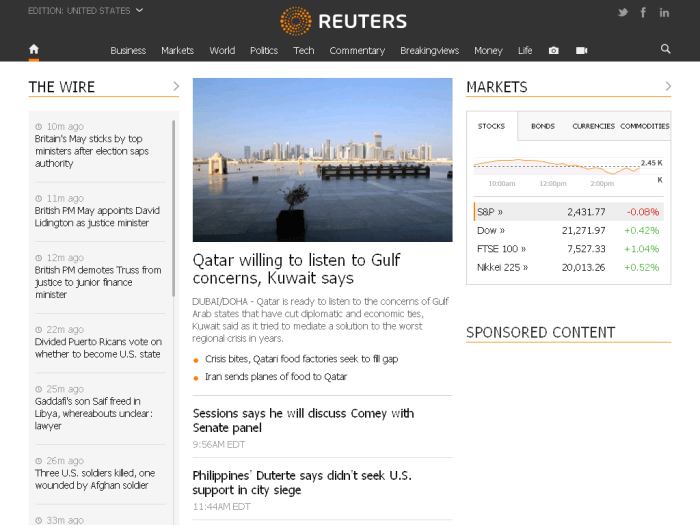Select the Stocks tab

point(492,126)
